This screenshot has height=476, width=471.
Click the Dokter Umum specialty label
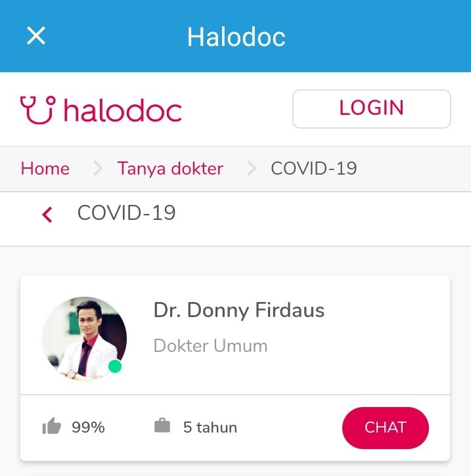click(x=210, y=346)
